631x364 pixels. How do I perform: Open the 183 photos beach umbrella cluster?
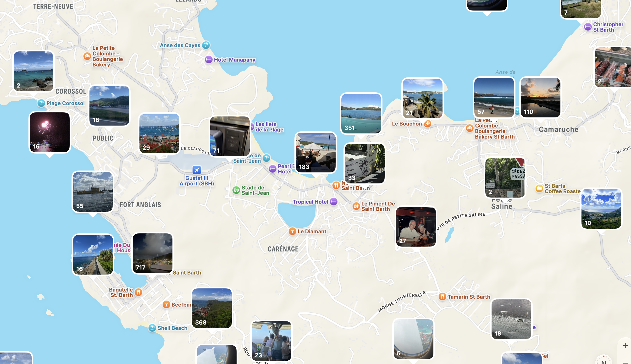coord(316,153)
